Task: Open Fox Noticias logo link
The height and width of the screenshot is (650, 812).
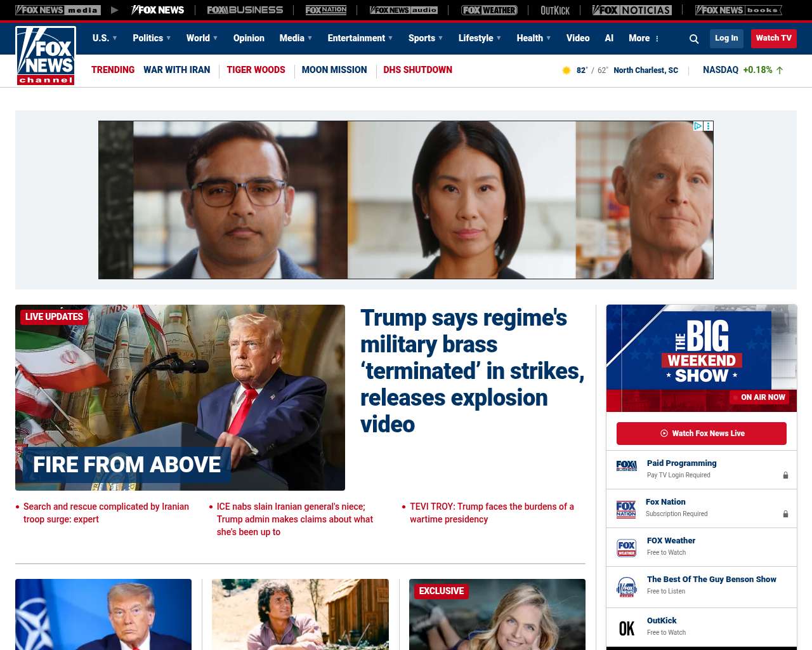Action: click(632, 10)
